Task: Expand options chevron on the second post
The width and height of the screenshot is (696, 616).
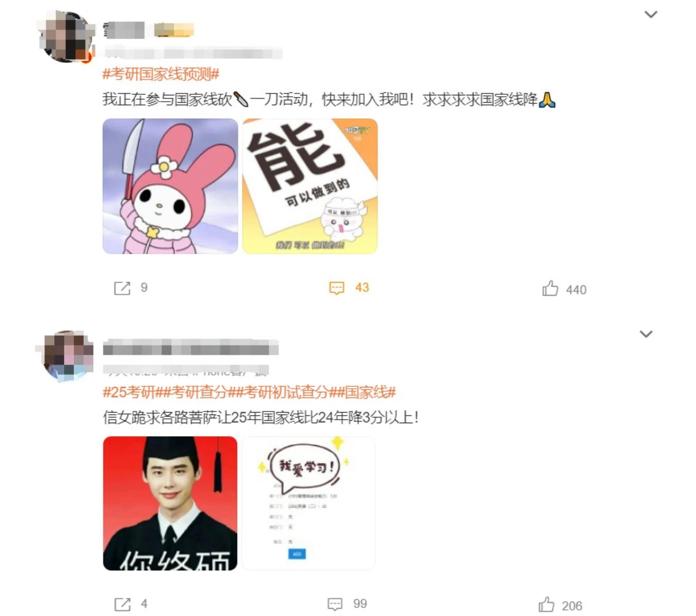Action: point(646,334)
